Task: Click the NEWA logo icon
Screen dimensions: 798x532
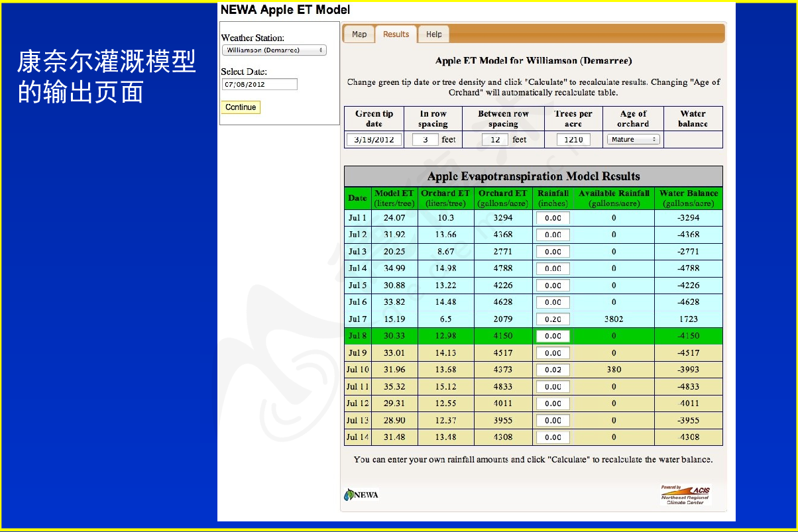Action: 361,495
